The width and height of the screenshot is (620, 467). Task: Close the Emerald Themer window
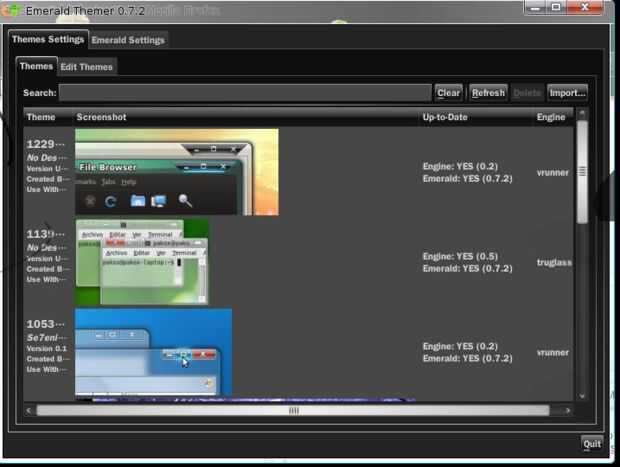pyautogui.click(x=585, y=7)
